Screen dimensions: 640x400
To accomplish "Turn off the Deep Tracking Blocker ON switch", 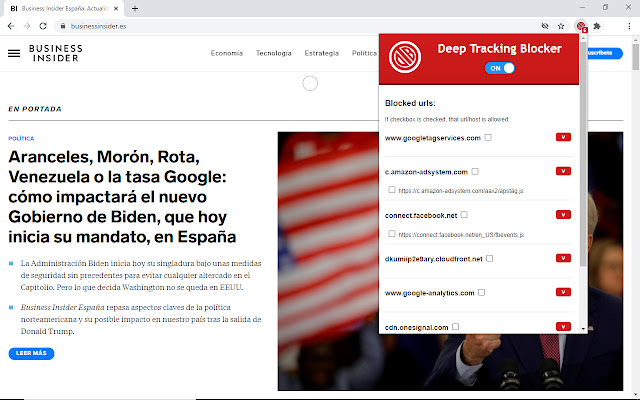I will point(500,68).
